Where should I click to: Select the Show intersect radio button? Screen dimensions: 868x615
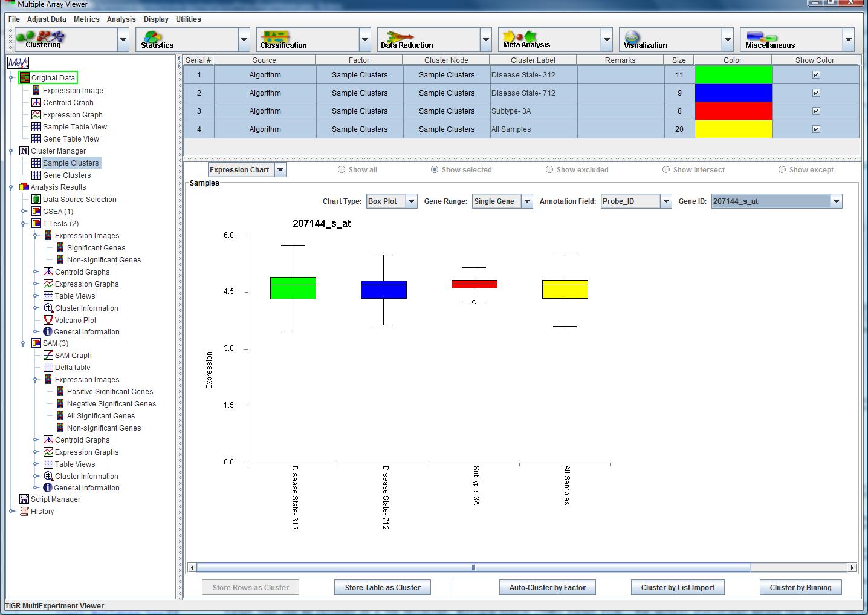click(x=666, y=170)
